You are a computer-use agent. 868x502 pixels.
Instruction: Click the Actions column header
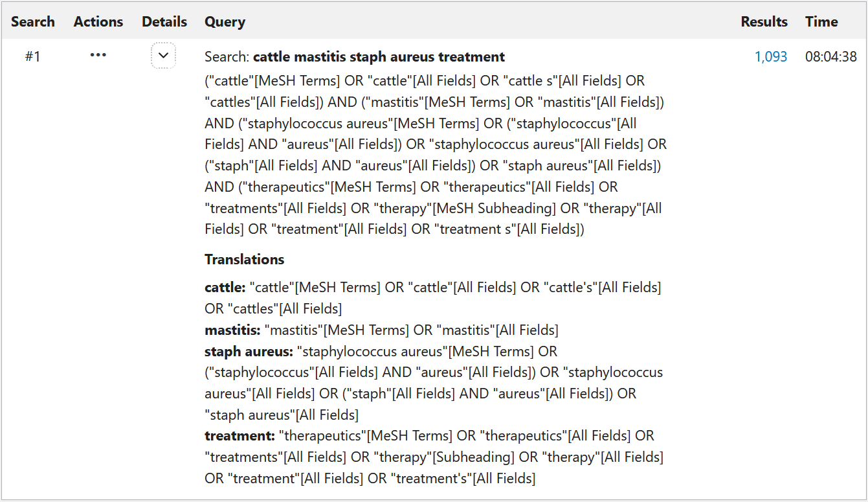tap(98, 21)
